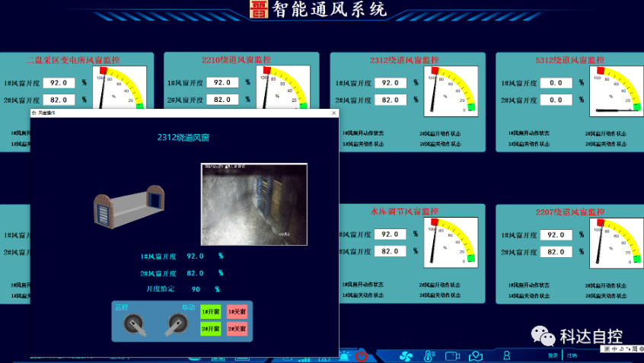Viewport: 644px width, 363px height.
Task: Click the alarm beacon icon in bottom bar
Action: 344,355
